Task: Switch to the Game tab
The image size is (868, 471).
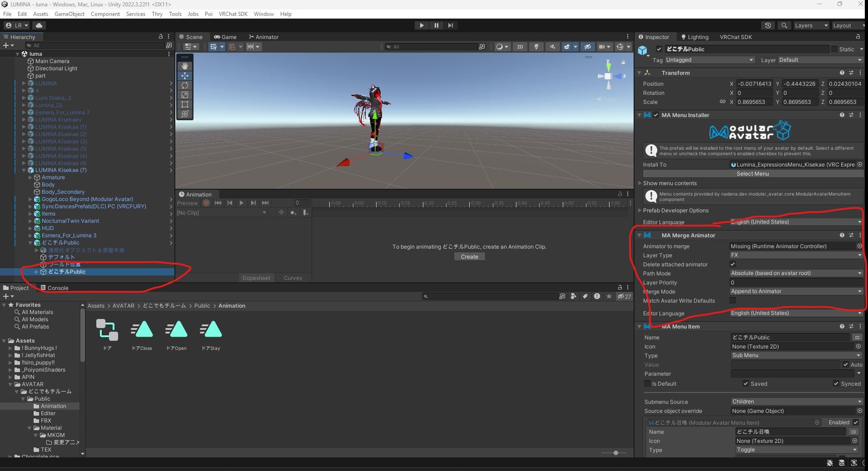Action: pyautogui.click(x=225, y=37)
